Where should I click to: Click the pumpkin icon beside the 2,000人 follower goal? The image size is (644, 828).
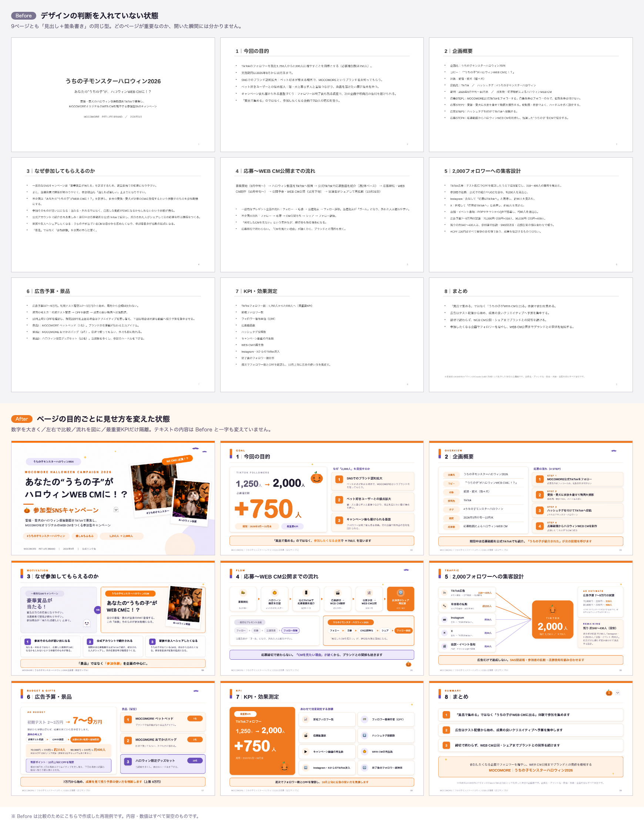coord(316,478)
